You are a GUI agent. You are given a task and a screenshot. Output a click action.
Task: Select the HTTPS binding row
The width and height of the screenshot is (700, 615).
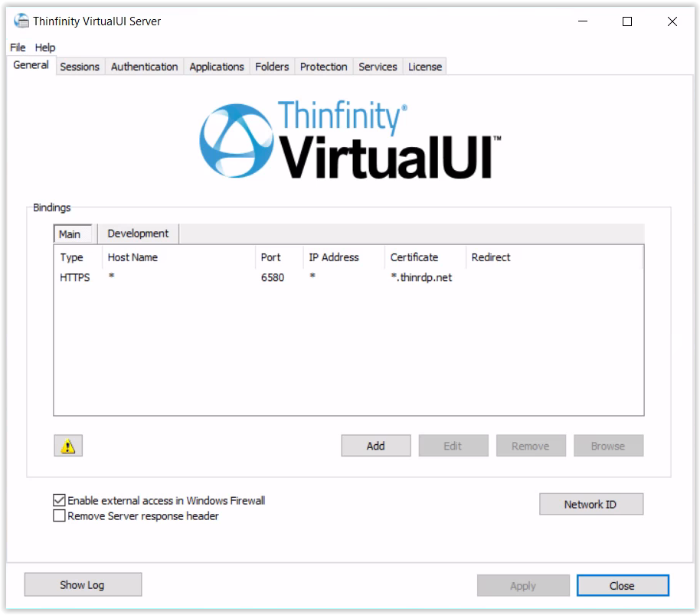(230, 278)
